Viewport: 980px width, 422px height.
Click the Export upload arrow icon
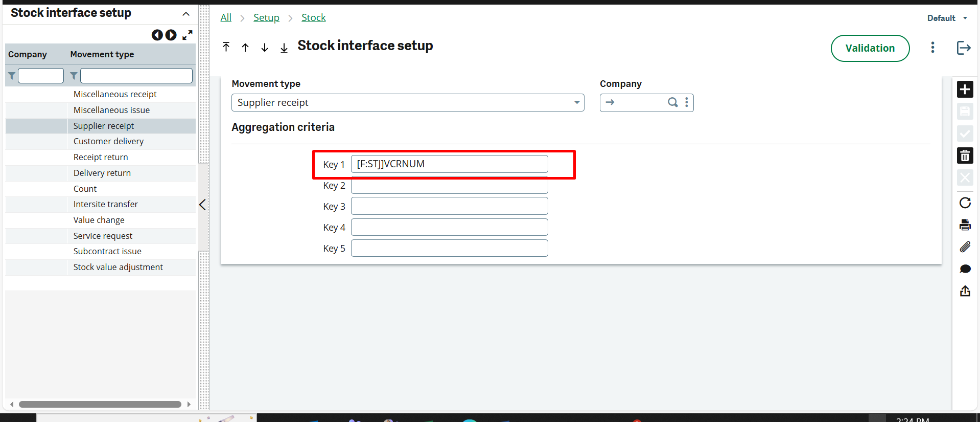coord(965,291)
